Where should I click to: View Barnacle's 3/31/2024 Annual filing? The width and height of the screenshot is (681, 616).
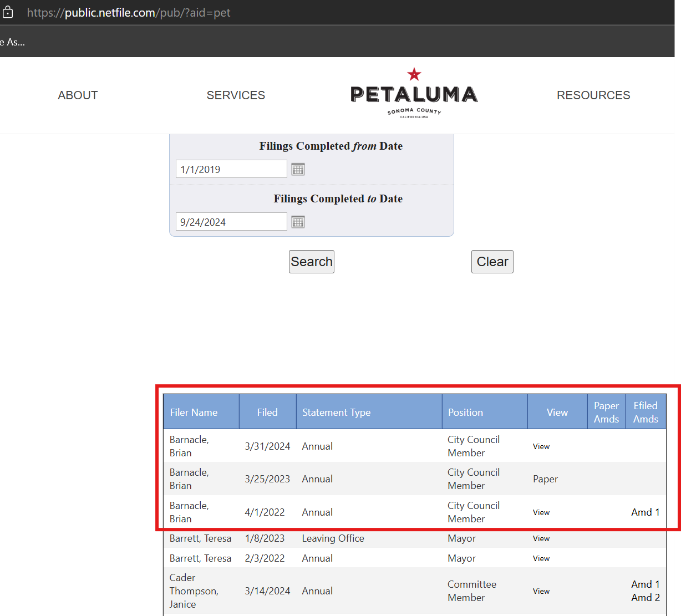(x=541, y=446)
